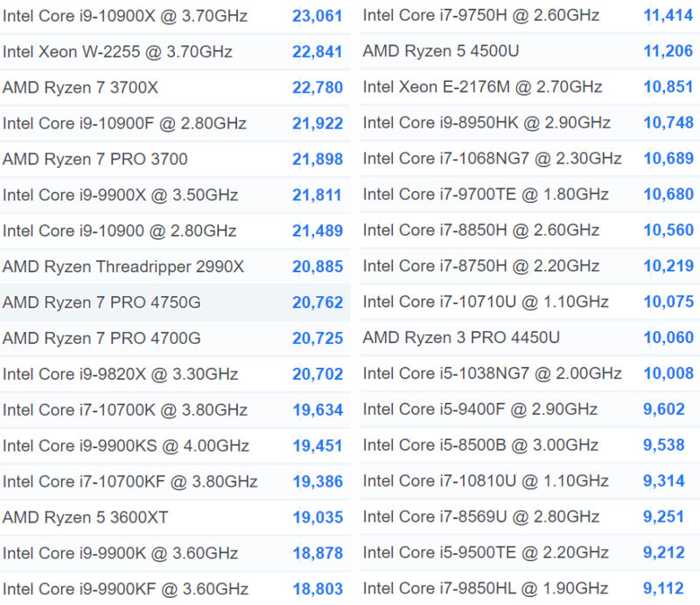Click AMD Ryzen 5 4500U entry
700x605 pixels.
[441, 51]
